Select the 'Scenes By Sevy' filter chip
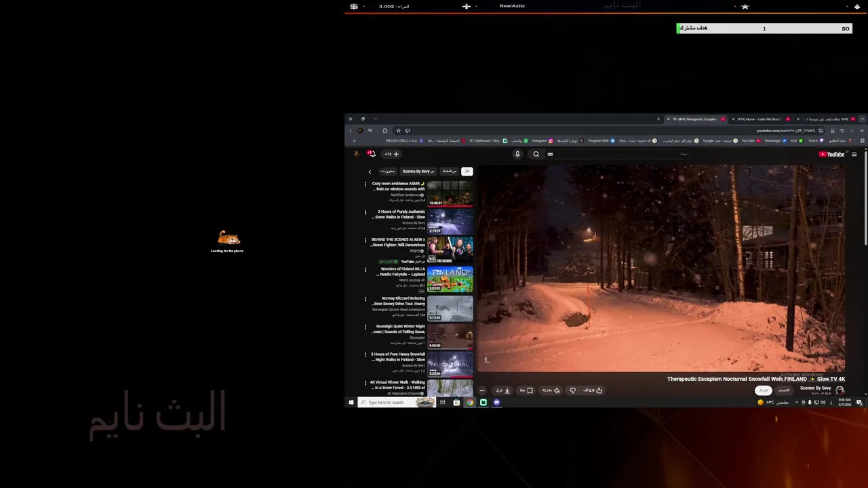The width and height of the screenshot is (868, 488). coord(418,171)
